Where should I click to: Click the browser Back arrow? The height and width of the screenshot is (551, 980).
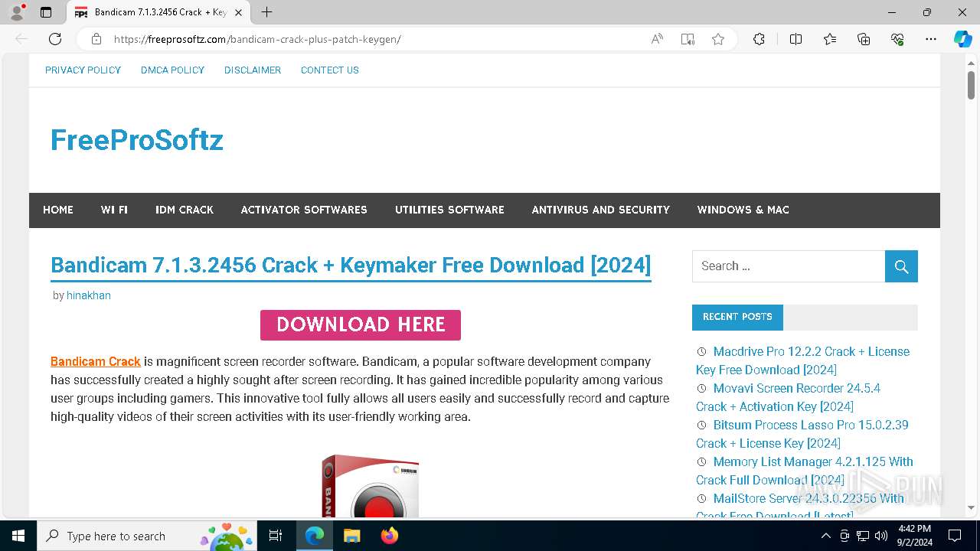pos(21,39)
